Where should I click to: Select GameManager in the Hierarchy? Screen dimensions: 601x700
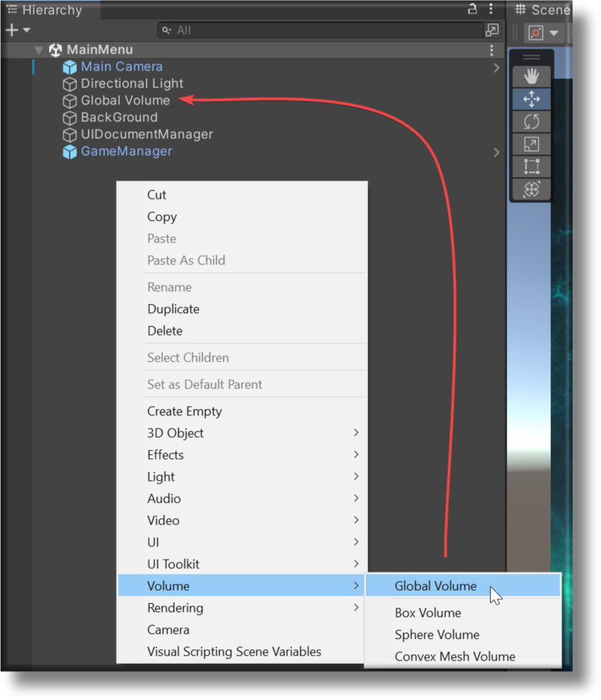[126, 151]
